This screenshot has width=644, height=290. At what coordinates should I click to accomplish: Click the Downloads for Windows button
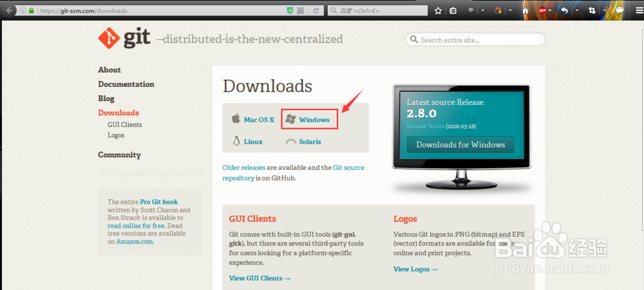460,144
